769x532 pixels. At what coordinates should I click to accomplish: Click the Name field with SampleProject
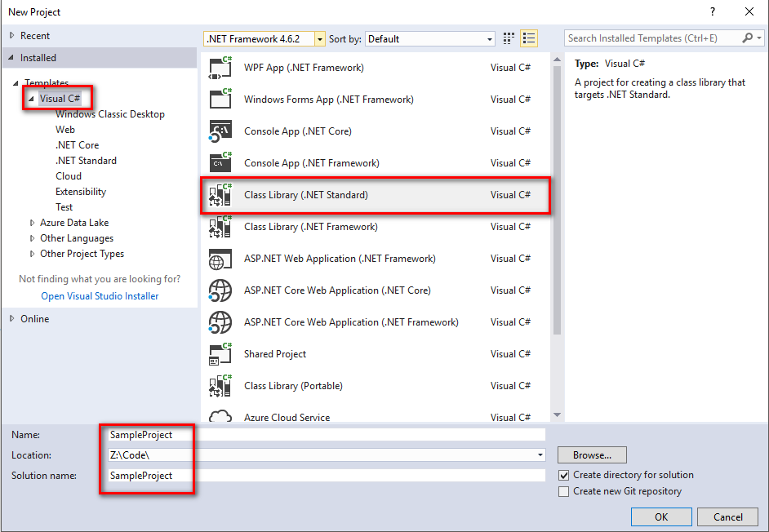pyautogui.click(x=327, y=435)
